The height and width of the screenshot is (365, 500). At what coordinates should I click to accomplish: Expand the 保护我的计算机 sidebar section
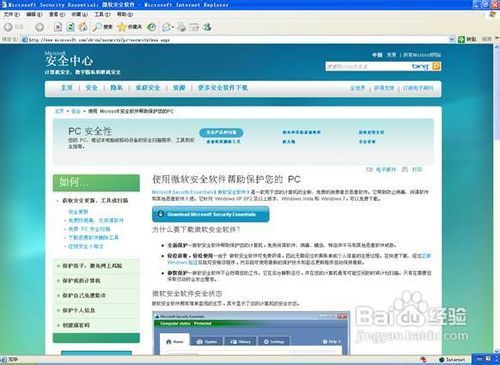[x=58, y=281]
